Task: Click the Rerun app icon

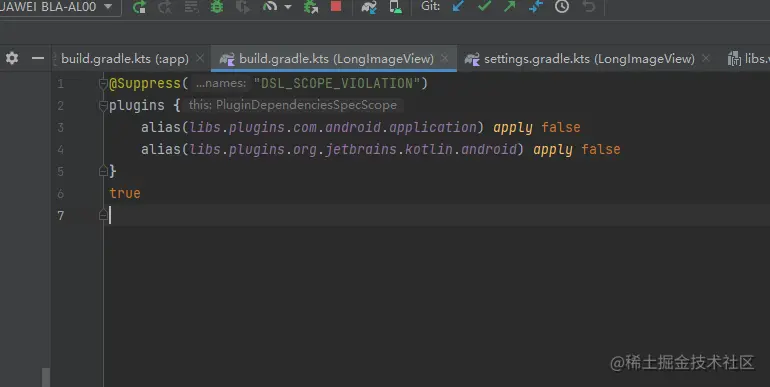Action: click(x=139, y=6)
